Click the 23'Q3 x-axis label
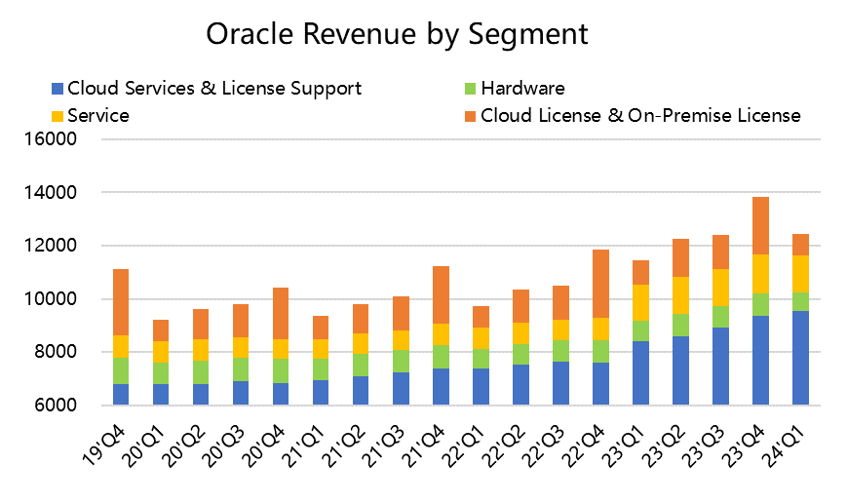Viewport: 847px width, 504px height. tap(704, 446)
